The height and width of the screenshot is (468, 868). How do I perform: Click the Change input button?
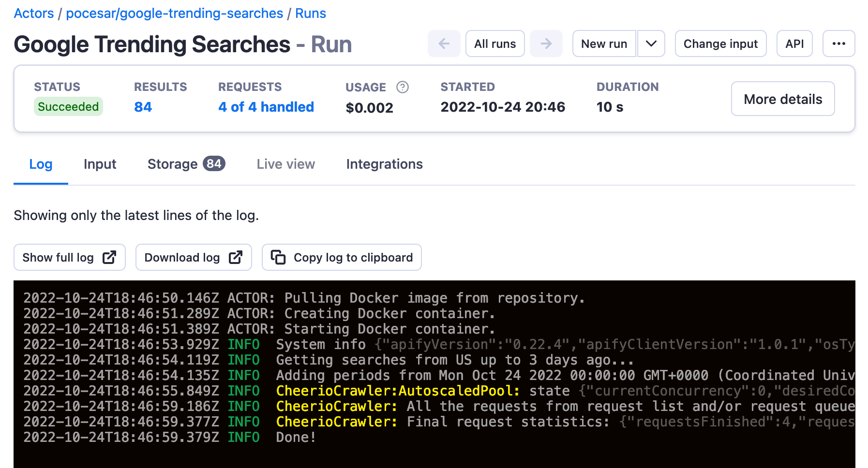720,44
